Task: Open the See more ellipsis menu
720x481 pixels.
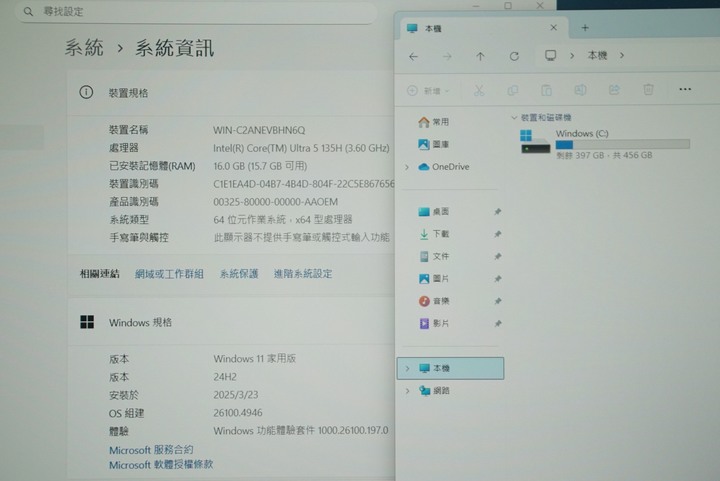Action: click(x=685, y=89)
